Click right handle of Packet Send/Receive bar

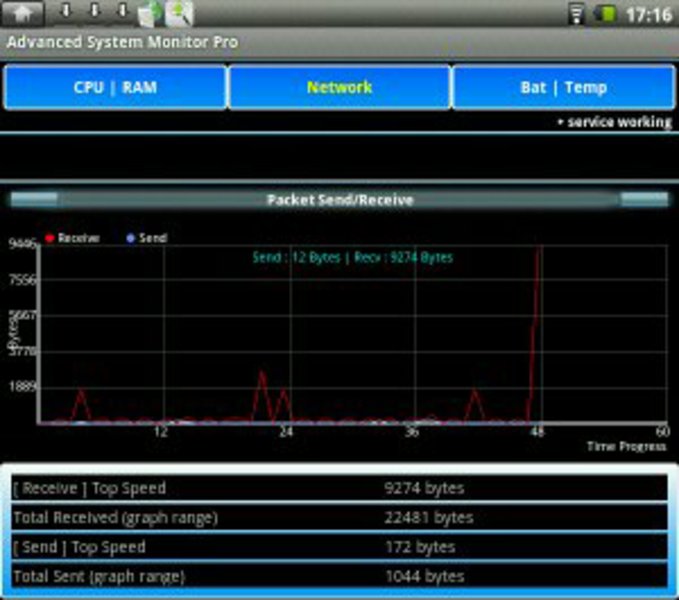(x=644, y=199)
